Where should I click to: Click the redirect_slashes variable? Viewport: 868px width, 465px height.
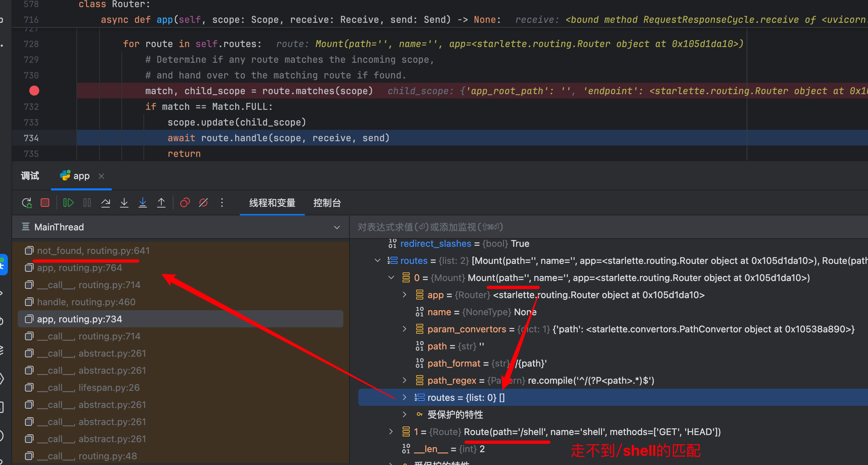[x=436, y=244]
